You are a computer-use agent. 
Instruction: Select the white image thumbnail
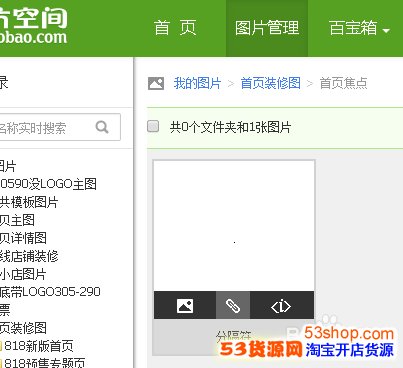tap(234, 226)
